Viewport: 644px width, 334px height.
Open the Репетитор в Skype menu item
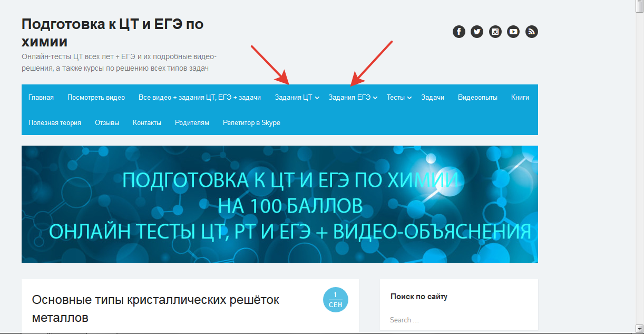(x=251, y=122)
